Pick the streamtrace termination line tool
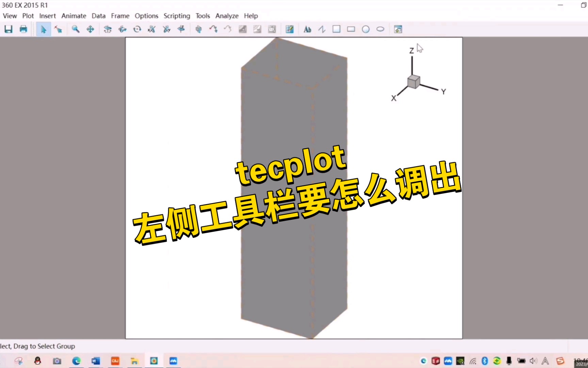The image size is (588, 368). 228,29
